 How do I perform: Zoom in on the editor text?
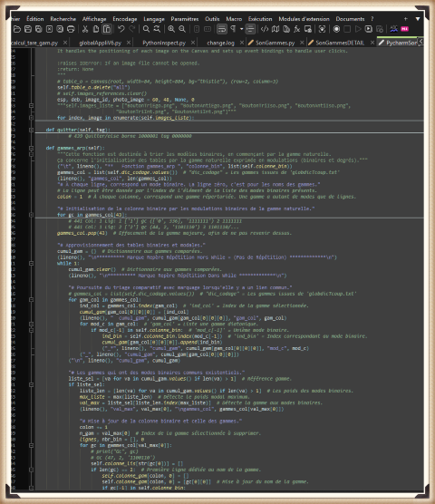(171, 29)
